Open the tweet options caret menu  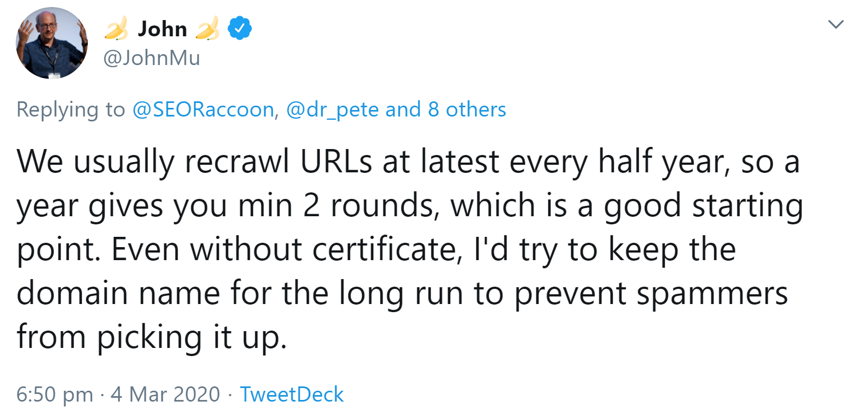tap(836, 24)
